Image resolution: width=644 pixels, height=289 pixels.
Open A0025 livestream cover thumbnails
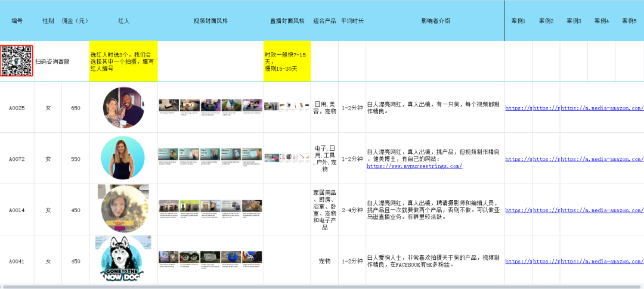pos(287,106)
